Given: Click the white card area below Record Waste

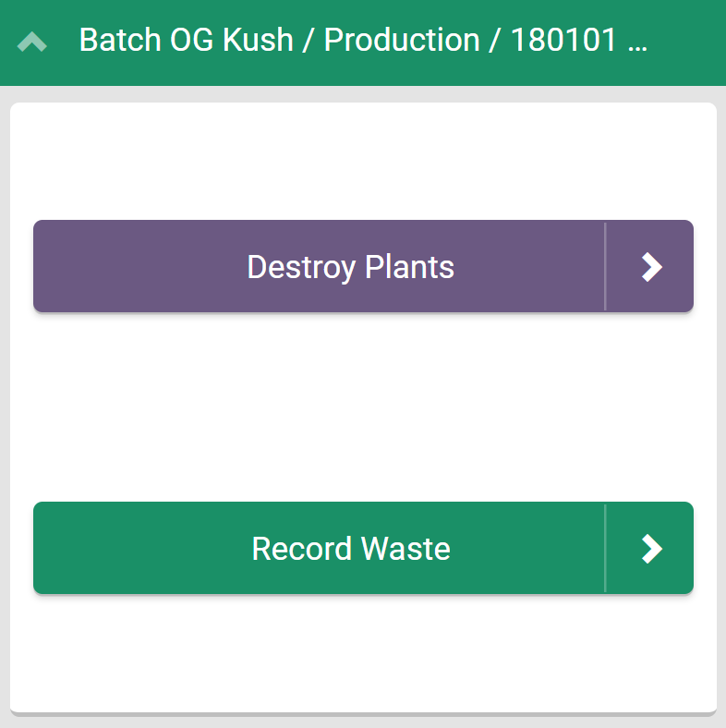Looking at the screenshot, I should pyautogui.click(x=363, y=651).
